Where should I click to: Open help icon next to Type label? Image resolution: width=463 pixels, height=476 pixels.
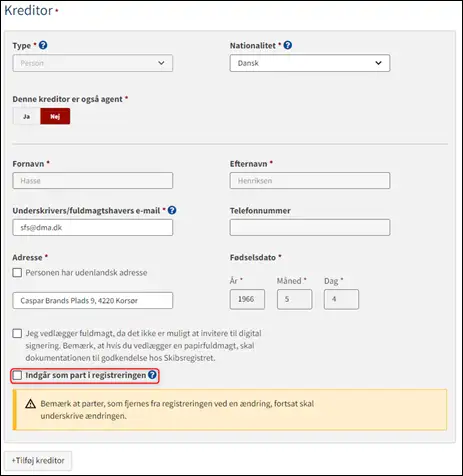[43, 45]
